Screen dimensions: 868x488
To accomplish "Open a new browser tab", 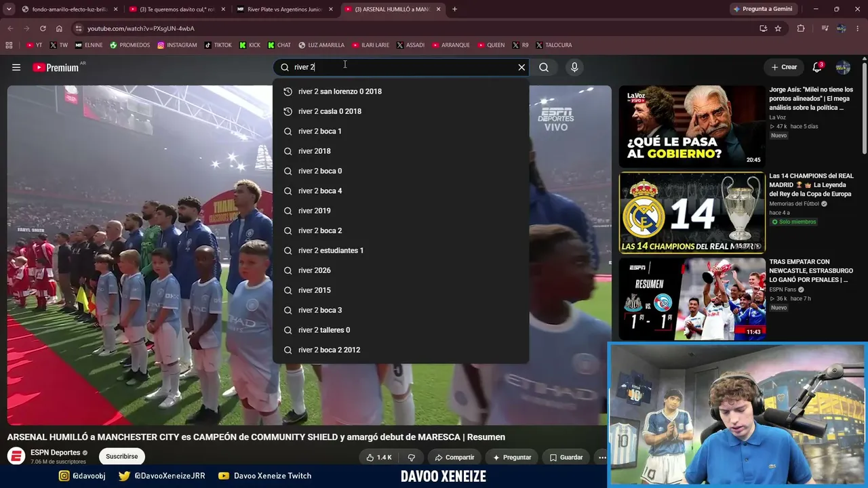I will point(454,9).
